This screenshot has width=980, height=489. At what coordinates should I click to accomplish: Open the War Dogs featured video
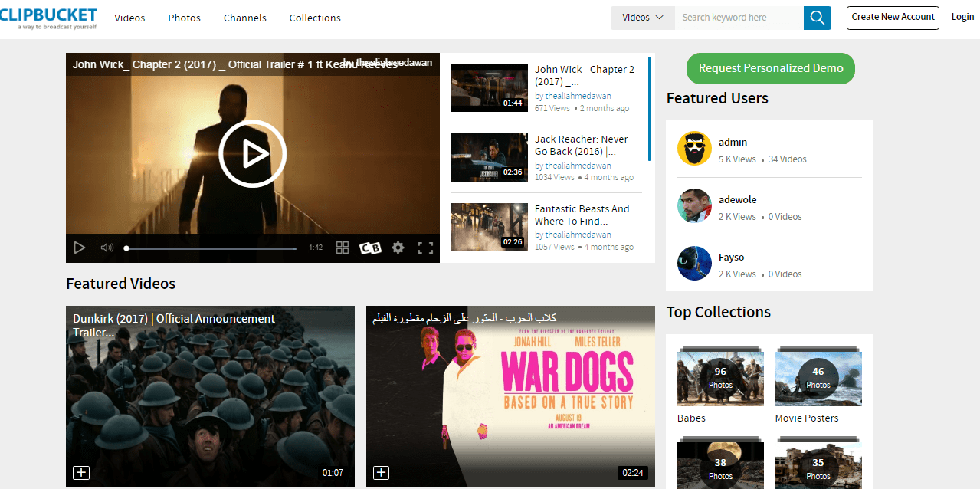510,396
